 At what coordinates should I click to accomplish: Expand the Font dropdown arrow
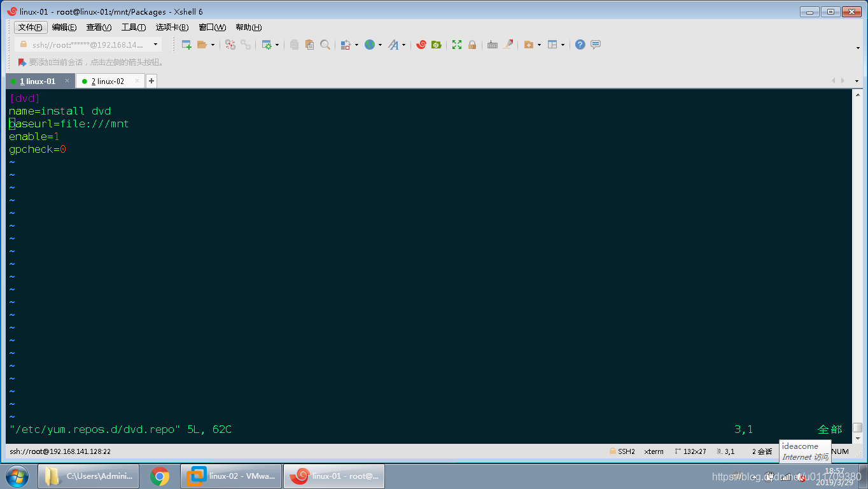[x=404, y=45]
